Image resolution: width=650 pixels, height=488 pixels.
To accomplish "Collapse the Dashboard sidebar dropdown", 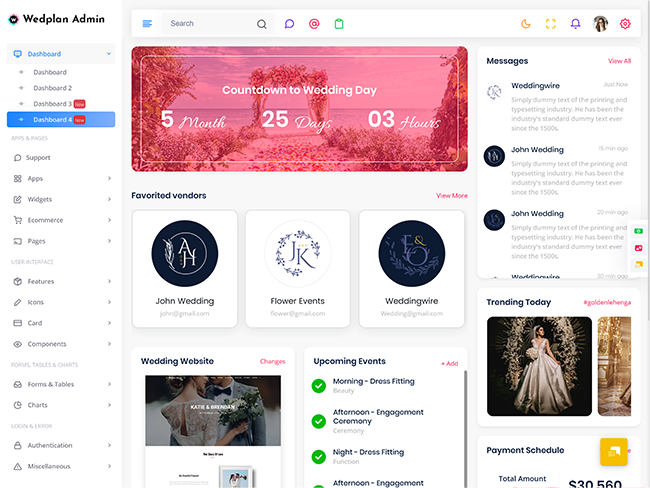I will [x=62, y=54].
